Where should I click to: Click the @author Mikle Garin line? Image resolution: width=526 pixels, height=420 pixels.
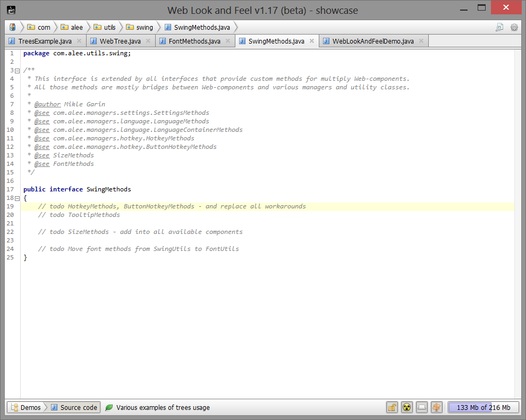point(70,104)
